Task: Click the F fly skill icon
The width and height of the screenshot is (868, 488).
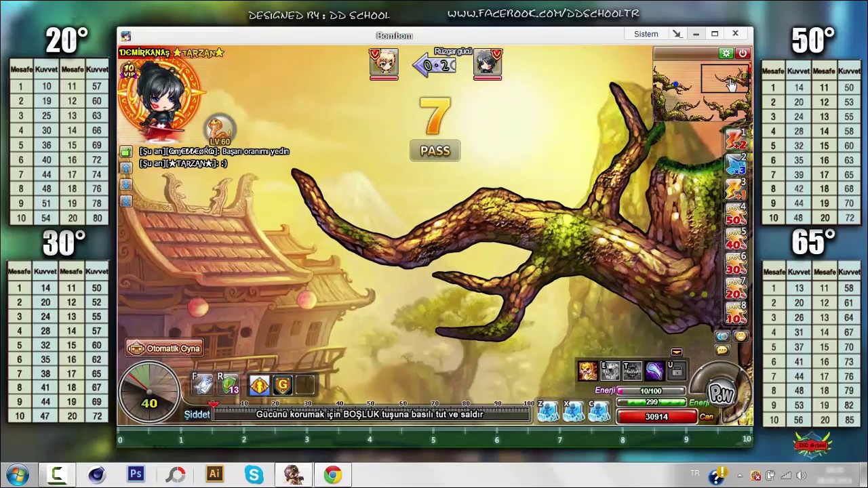Action: pyautogui.click(x=203, y=384)
